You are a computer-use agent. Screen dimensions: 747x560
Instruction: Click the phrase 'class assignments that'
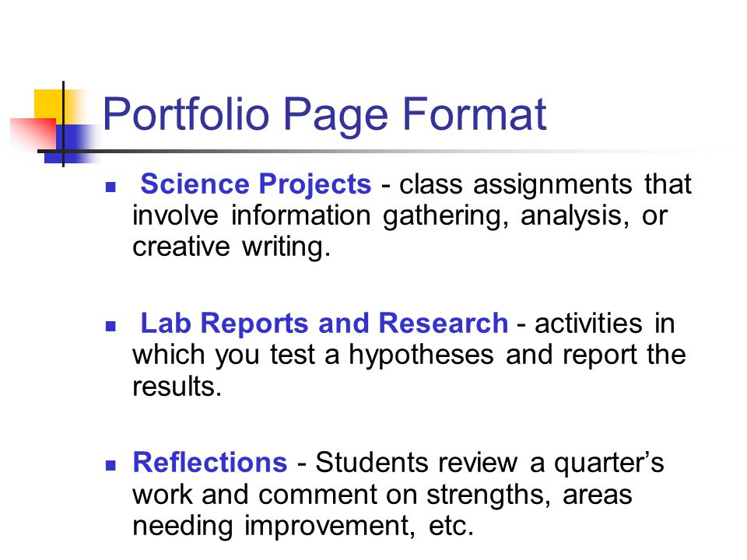545,184
